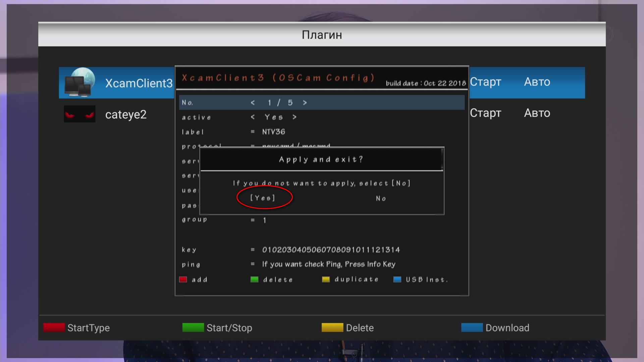
Task: Click the green Start/Stop key indicator
Action: coord(193,327)
